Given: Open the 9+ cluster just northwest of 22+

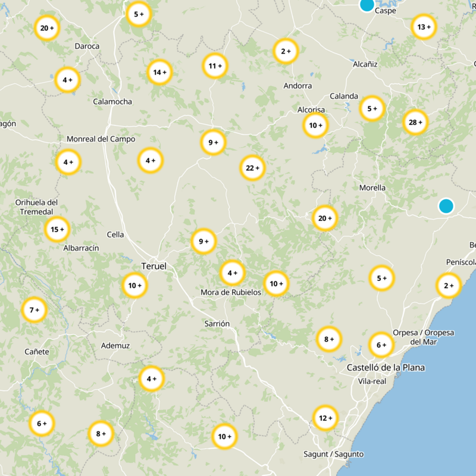Looking at the screenshot, I should tap(213, 142).
